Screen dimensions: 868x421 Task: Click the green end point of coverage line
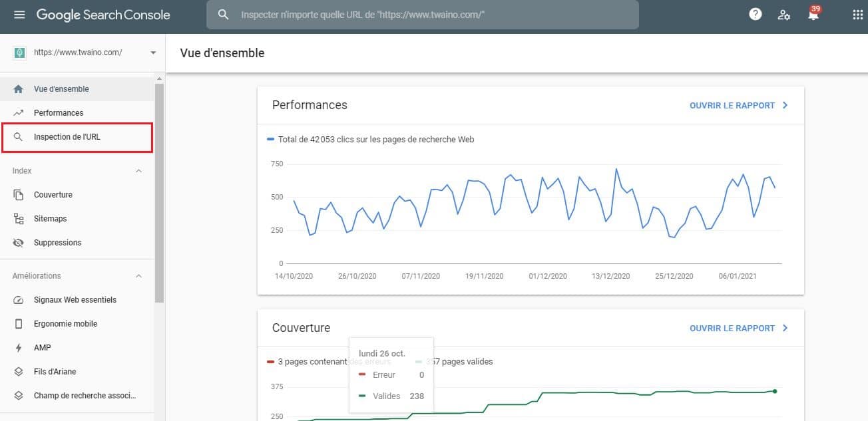click(x=775, y=391)
